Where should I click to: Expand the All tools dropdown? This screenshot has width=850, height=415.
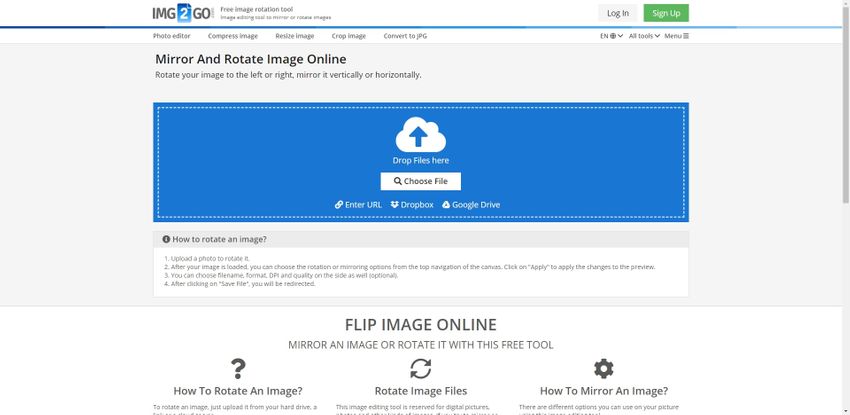pyautogui.click(x=645, y=36)
